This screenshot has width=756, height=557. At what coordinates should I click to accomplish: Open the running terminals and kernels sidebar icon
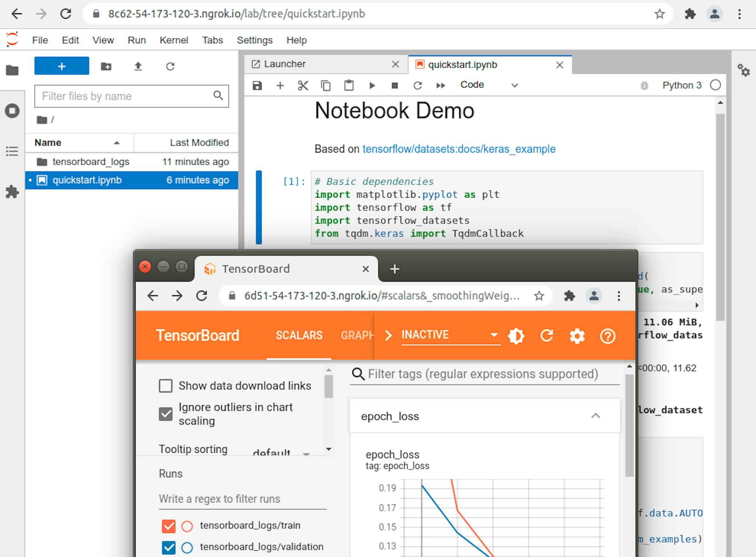pos(12,110)
